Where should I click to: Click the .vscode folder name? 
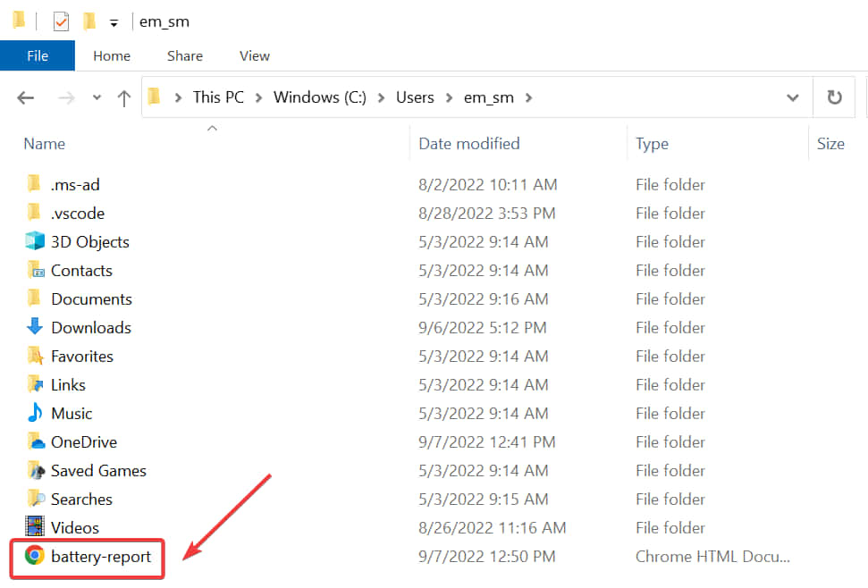click(78, 214)
